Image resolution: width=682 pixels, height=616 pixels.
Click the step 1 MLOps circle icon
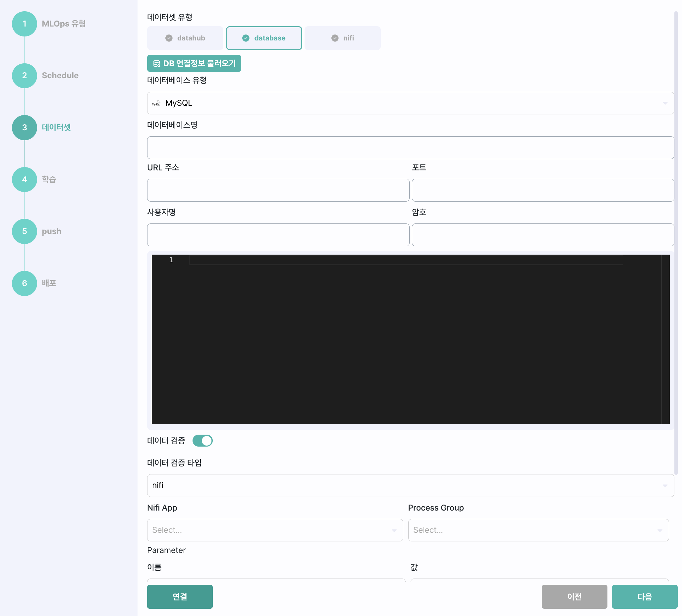point(25,24)
